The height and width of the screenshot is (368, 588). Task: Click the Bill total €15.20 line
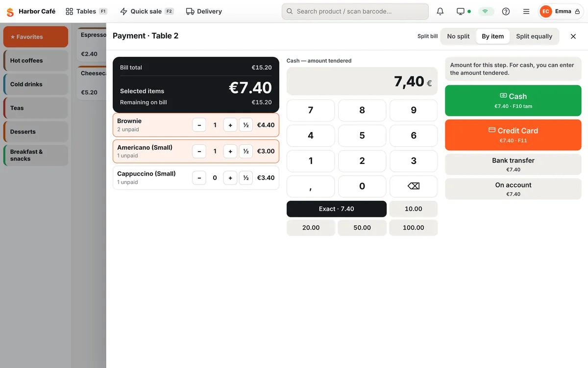(x=196, y=68)
